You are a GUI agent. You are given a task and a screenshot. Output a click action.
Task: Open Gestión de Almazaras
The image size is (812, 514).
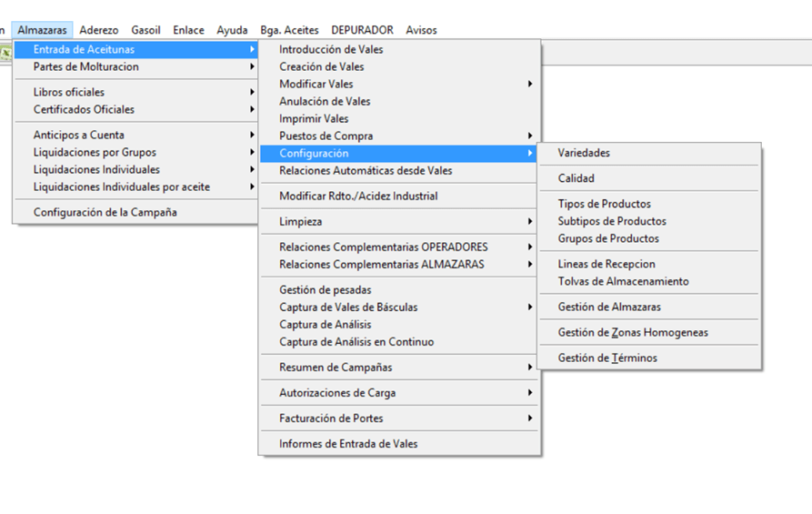tap(609, 307)
